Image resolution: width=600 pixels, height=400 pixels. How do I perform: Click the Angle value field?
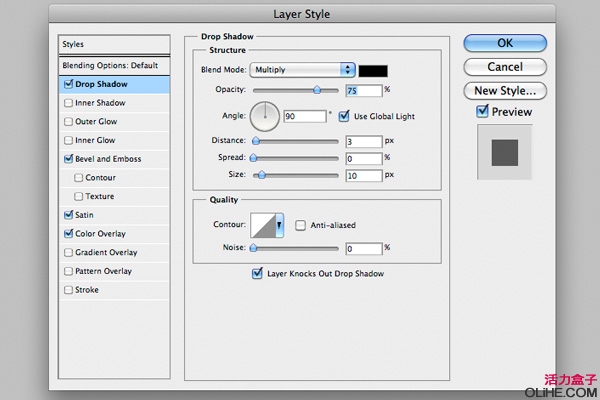point(305,116)
